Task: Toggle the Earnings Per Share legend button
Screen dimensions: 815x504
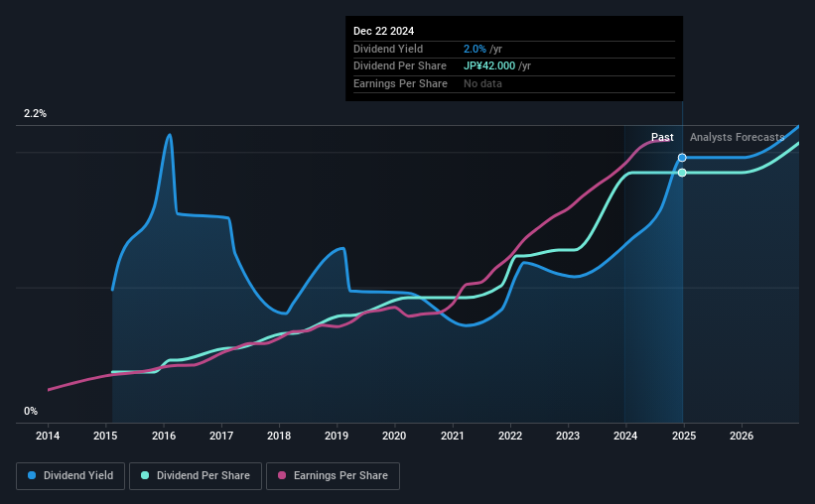Action: (334, 476)
